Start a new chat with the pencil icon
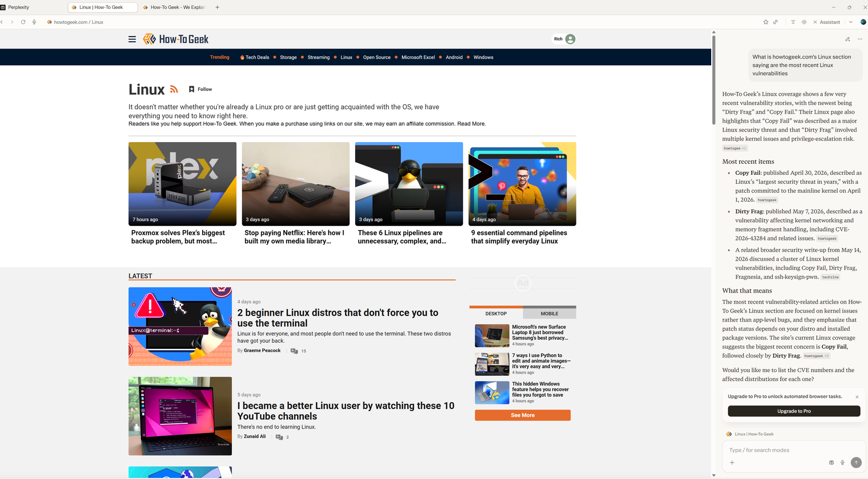Image resolution: width=868 pixels, height=479 pixels. (847, 39)
